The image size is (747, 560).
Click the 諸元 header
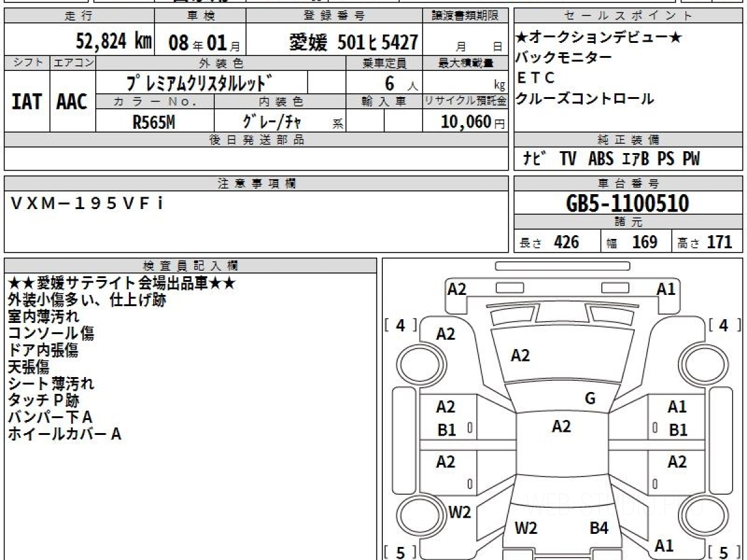click(628, 222)
